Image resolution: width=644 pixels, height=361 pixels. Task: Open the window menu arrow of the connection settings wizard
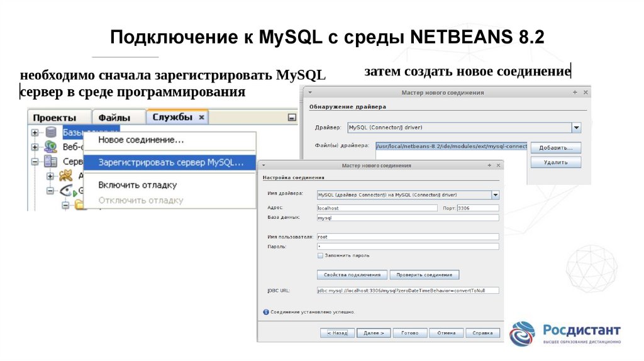click(264, 165)
